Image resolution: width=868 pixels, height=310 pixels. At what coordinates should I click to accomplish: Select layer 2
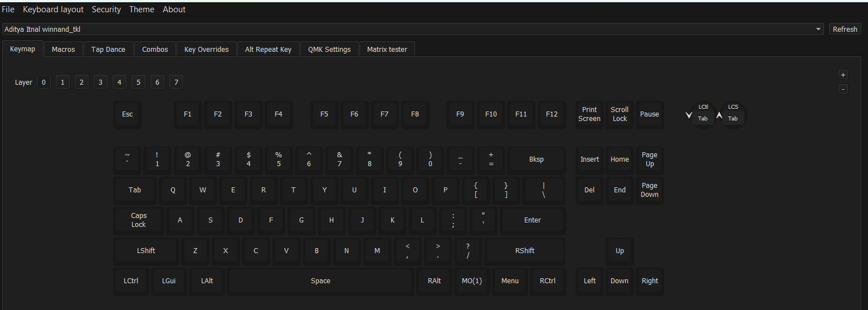pyautogui.click(x=81, y=82)
